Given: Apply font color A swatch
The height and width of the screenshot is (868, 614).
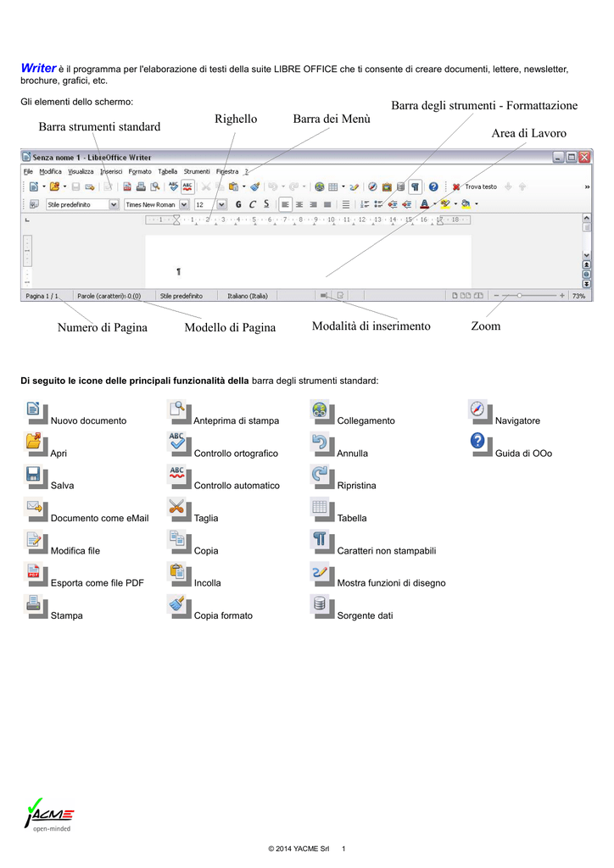Looking at the screenshot, I should pyautogui.click(x=425, y=204).
